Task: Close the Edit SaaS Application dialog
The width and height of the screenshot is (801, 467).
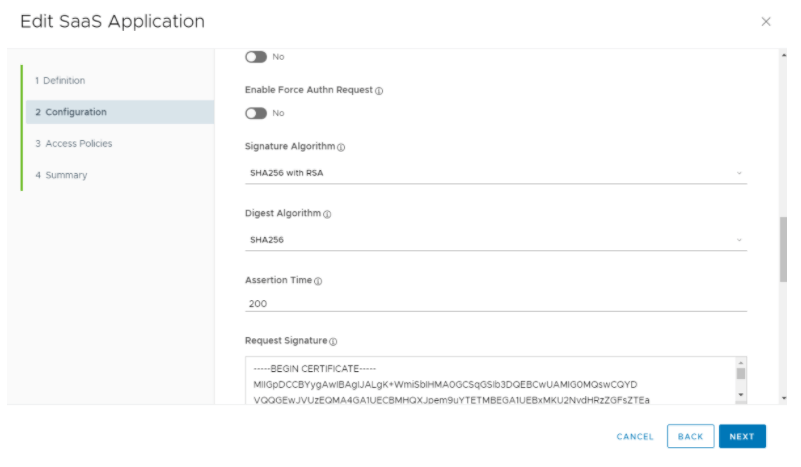Action: coord(766,21)
